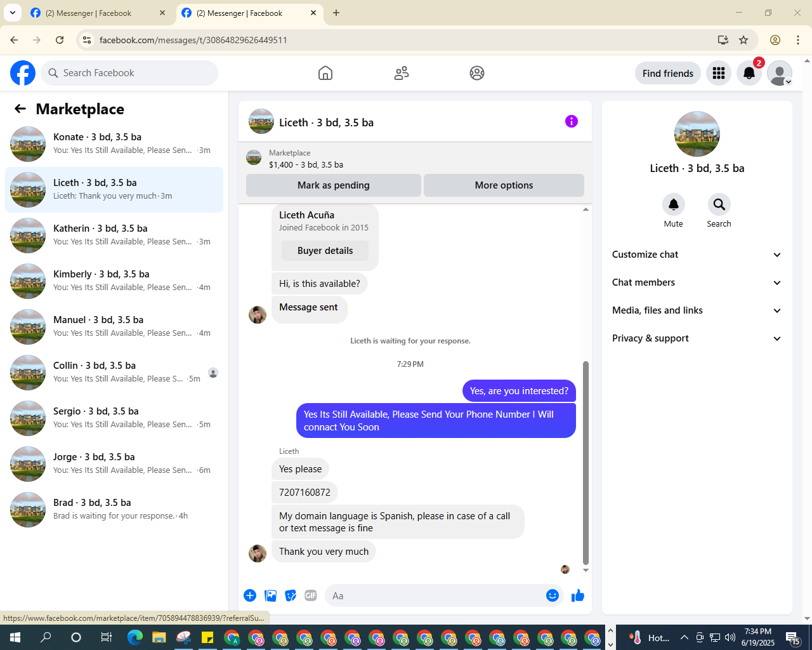Screen dimensions: 812x650
Task: Search in conversation magnifier icon
Action: click(x=719, y=204)
